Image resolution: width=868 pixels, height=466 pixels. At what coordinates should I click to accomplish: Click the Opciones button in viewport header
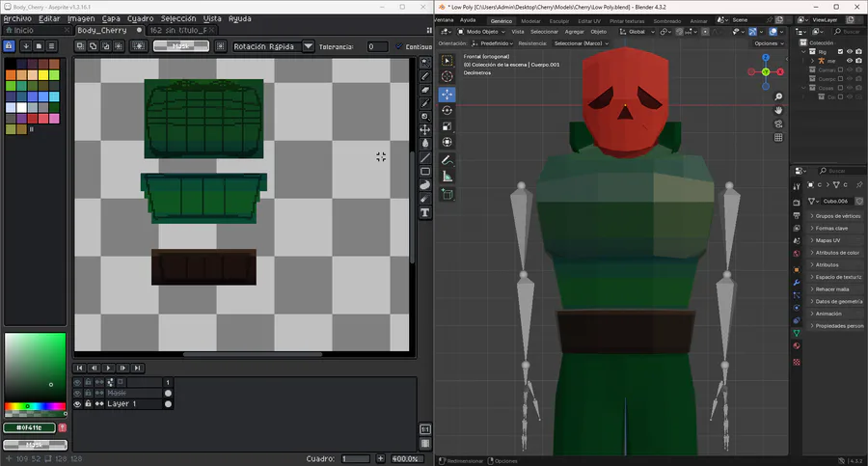pos(767,43)
